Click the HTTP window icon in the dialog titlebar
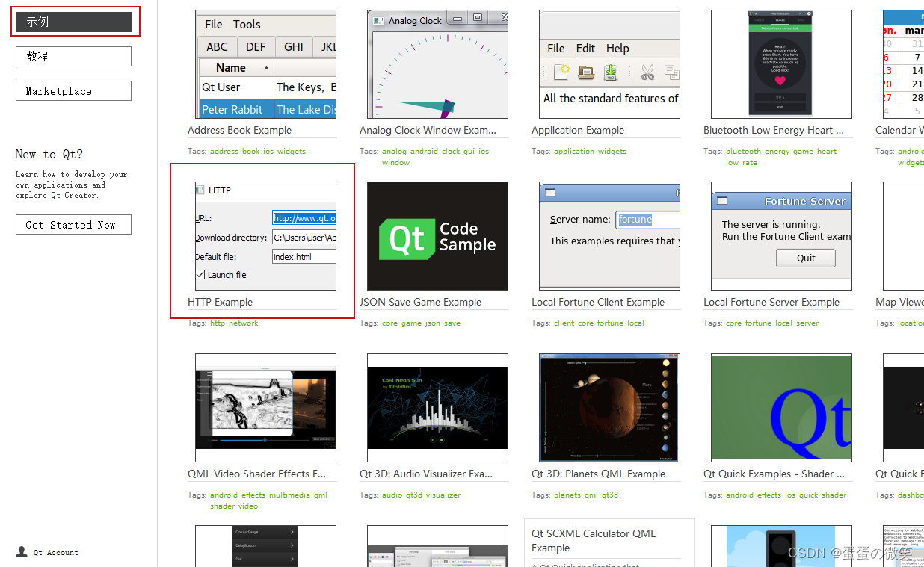Screen dimensions: 924x567 pos(200,190)
